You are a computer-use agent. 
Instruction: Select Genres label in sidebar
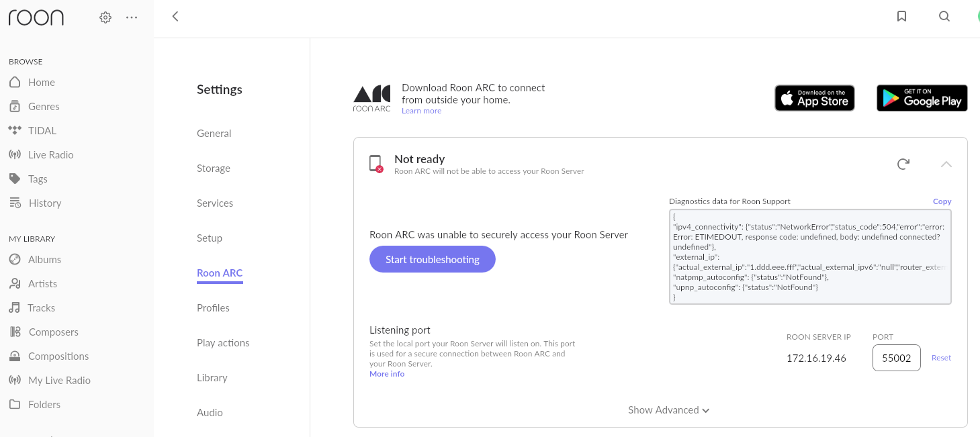pos(44,106)
